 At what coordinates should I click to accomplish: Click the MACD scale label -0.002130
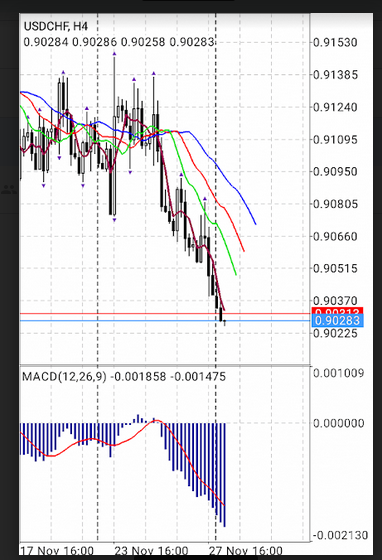pyautogui.click(x=341, y=535)
